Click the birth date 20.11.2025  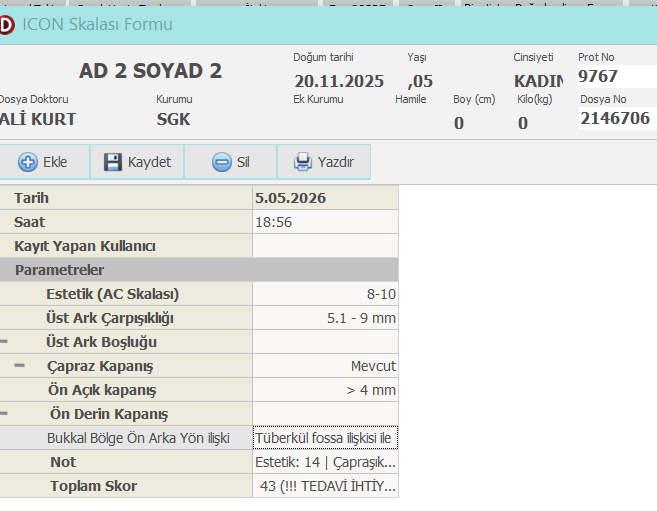pyautogui.click(x=339, y=81)
